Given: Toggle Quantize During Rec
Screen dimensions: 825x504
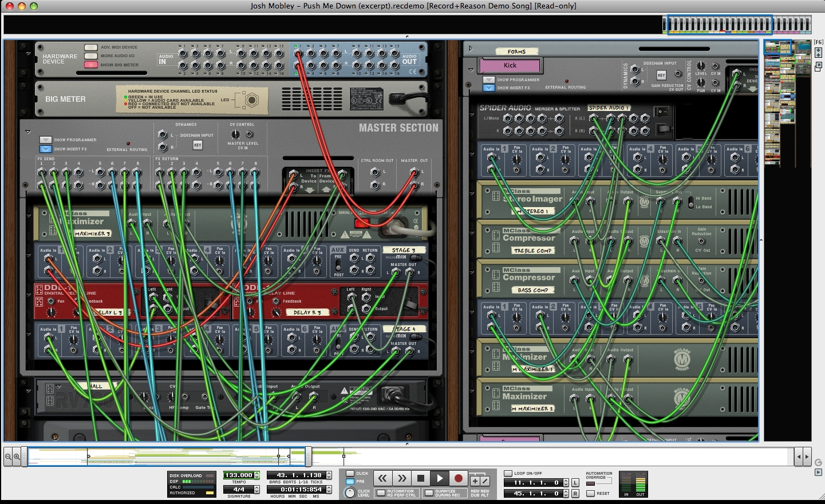Looking at the screenshot, I should [429, 493].
